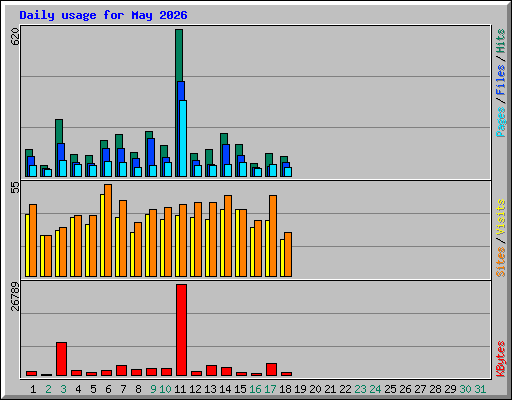Click the Files legend label

click(500, 79)
